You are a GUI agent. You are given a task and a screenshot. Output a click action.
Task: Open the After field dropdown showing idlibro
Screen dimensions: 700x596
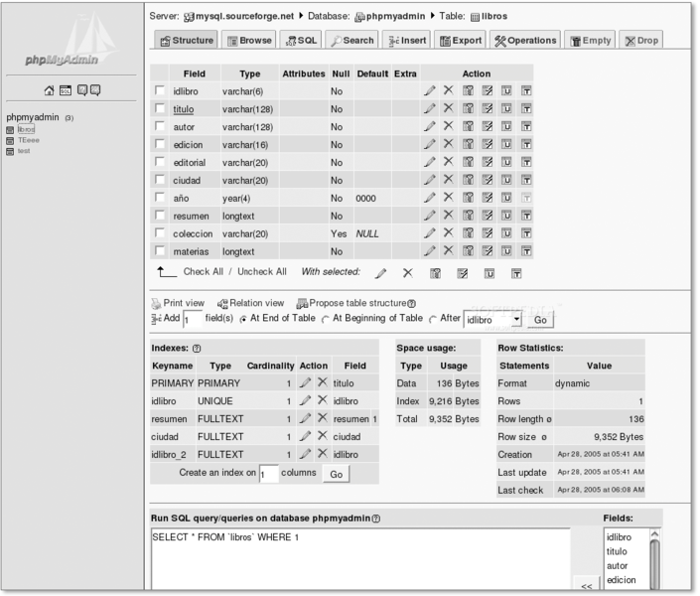tap(493, 319)
